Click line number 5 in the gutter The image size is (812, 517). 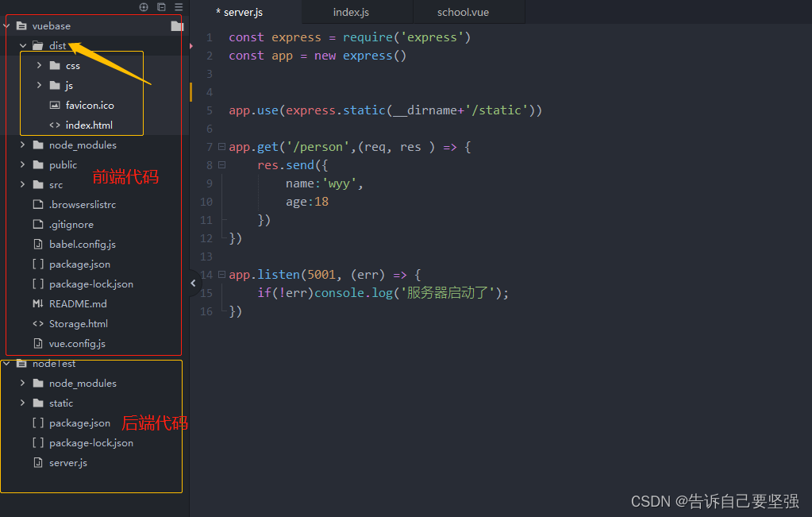[210, 110]
